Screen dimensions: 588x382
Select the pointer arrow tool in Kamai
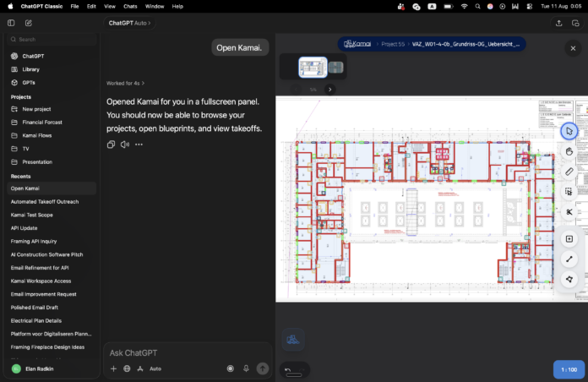pyautogui.click(x=569, y=131)
